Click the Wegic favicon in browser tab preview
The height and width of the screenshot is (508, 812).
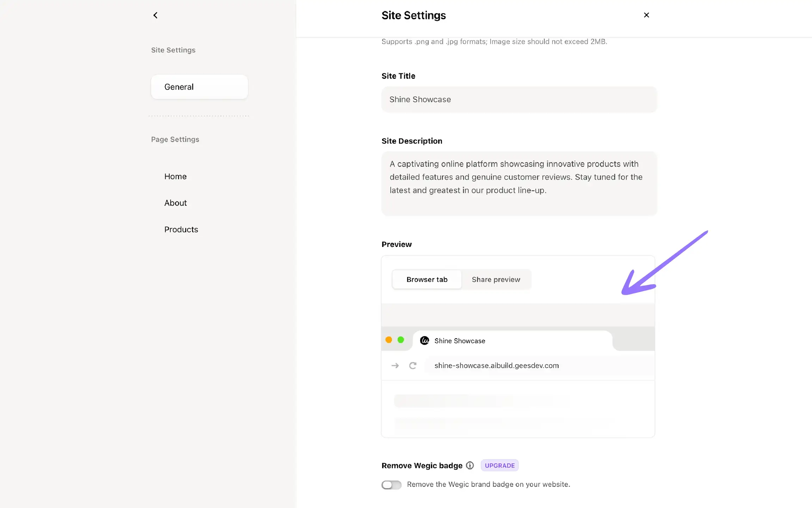pos(425,340)
